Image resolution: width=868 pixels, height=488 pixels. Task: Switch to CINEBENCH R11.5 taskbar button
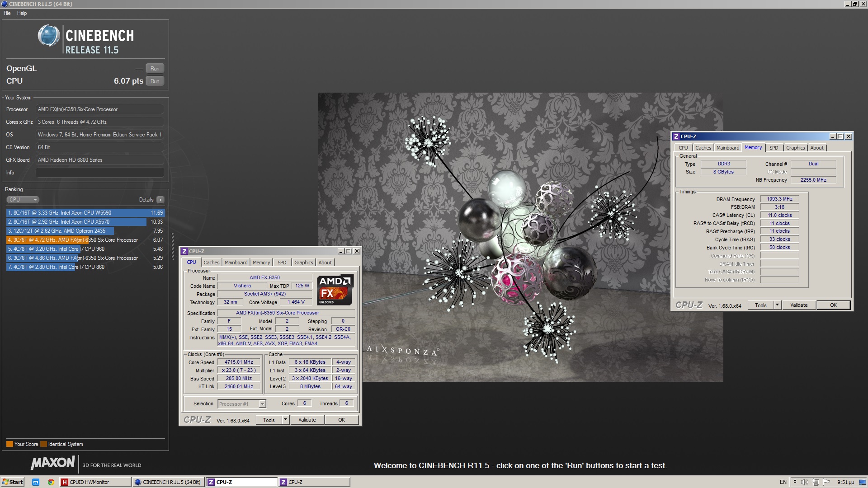(168, 482)
